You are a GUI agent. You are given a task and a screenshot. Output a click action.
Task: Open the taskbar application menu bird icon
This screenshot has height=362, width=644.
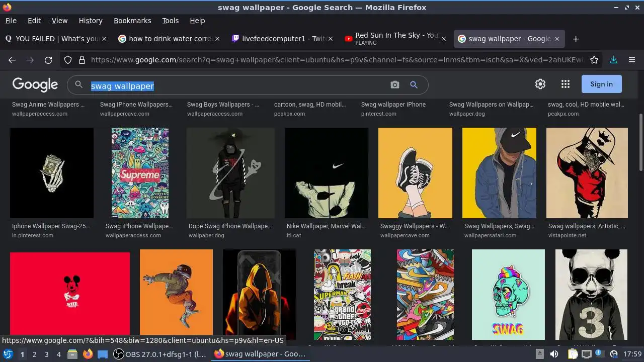(8, 354)
